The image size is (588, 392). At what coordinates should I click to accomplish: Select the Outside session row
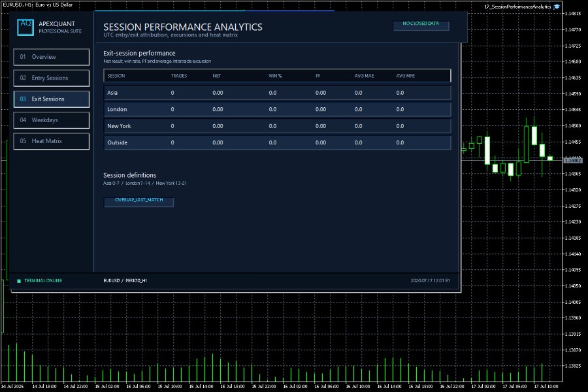(x=277, y=142)
